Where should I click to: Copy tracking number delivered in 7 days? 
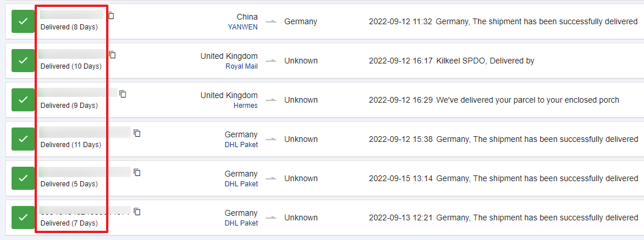(x=137, y=212)
